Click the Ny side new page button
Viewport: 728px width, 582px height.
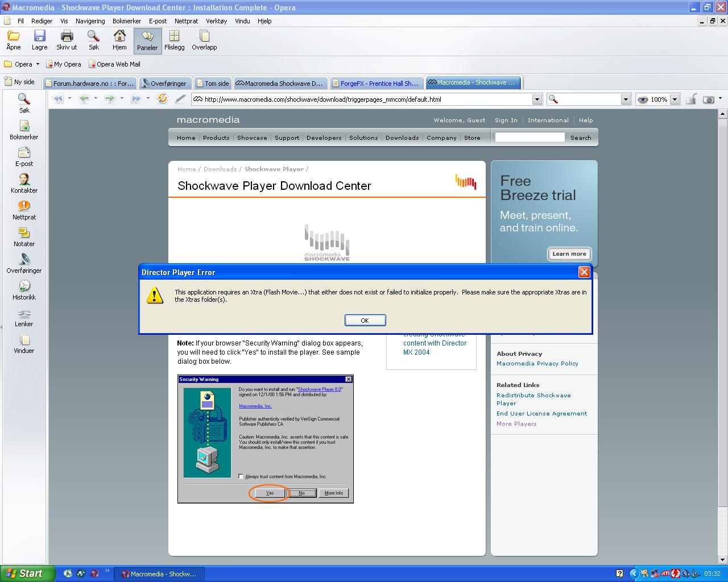tap(20, 82)
